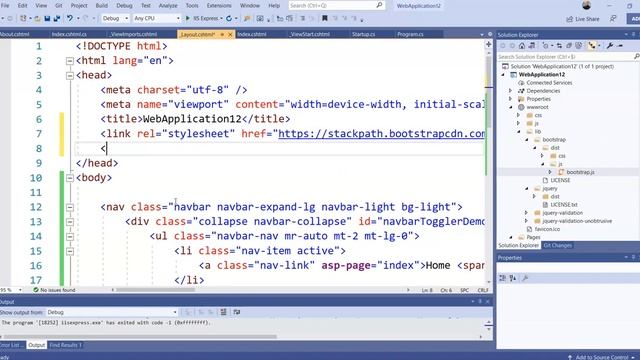
Task: Click the user account avatar
Action: 587,5
